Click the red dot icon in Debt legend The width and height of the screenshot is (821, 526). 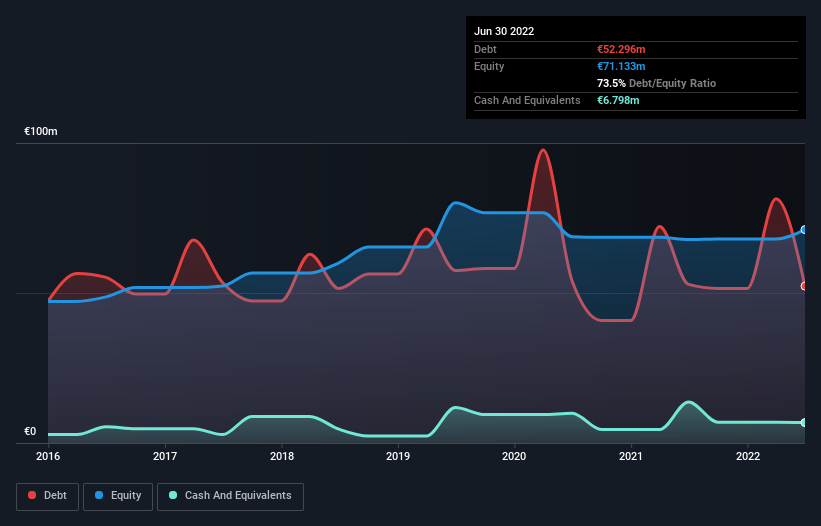pyautogui.click(x=32, y=495)
